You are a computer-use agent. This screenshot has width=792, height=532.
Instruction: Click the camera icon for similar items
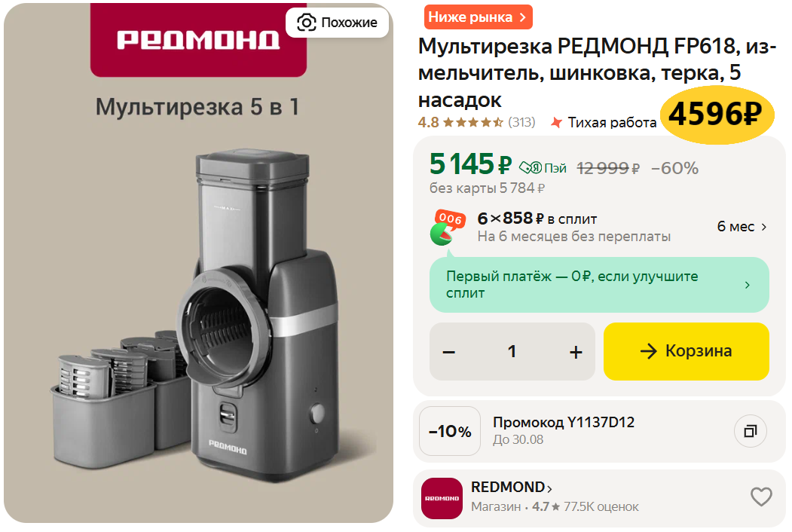coord(306,23)
